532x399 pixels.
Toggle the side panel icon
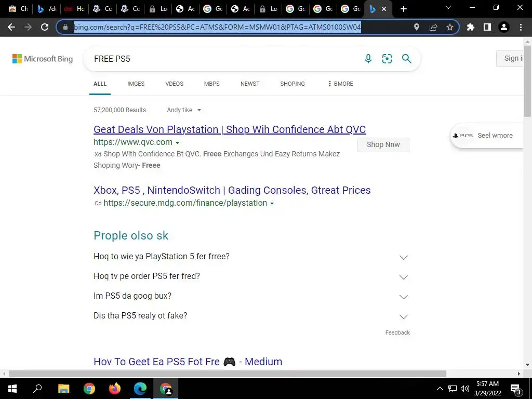(487, 27)
